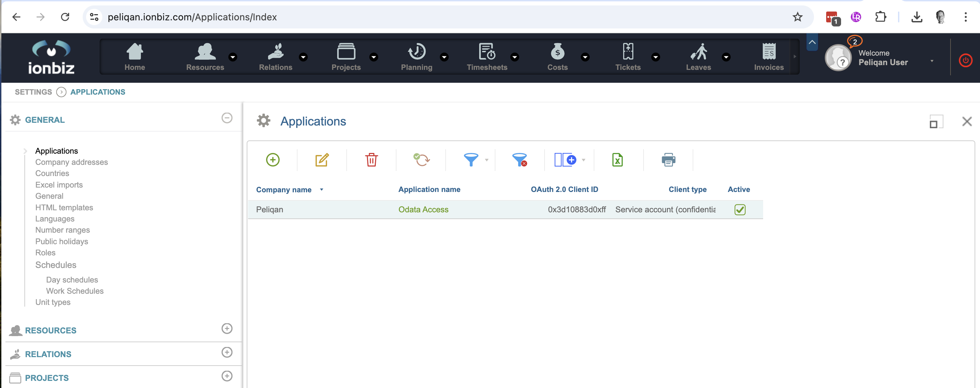Screen dimensions: 980x388
Task: Toggle Active checkbox for Peliqan row
Action: [x=739, y=209]
